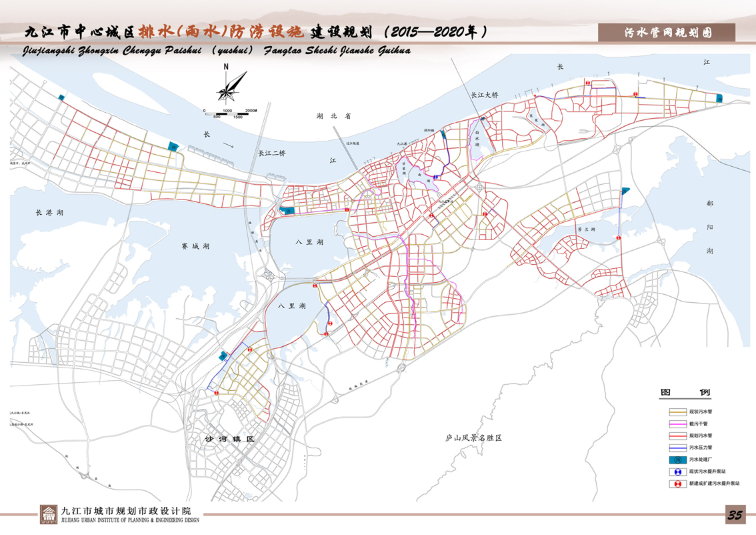Screen dimensions: 756x535
Task: Click the magenta 截污干管 legend swatch
Action: point(678,424)
